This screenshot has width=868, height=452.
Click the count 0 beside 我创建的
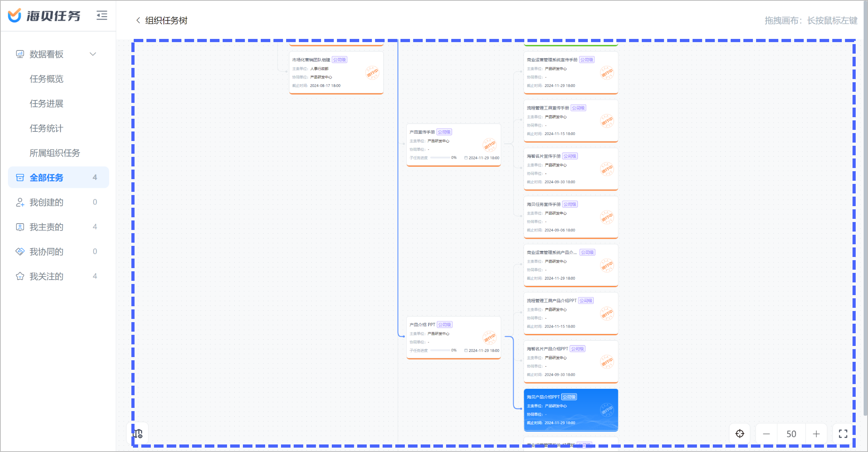(x=95, y=202)
